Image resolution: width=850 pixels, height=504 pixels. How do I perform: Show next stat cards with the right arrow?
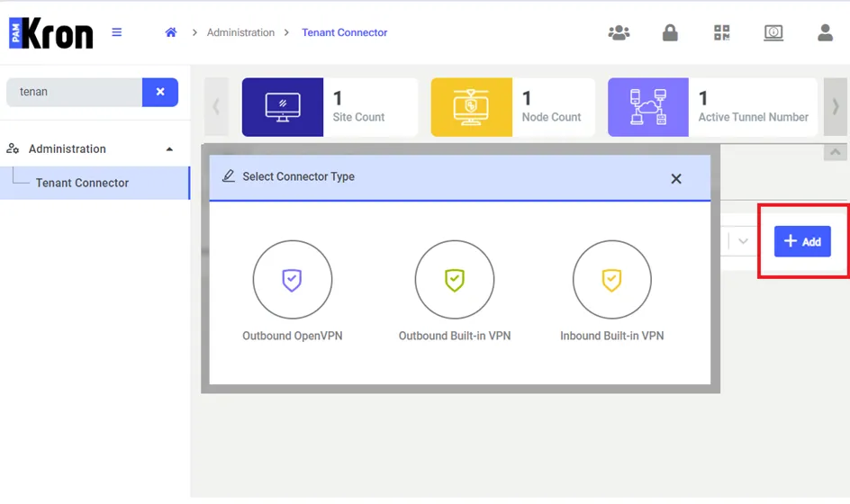836,107
